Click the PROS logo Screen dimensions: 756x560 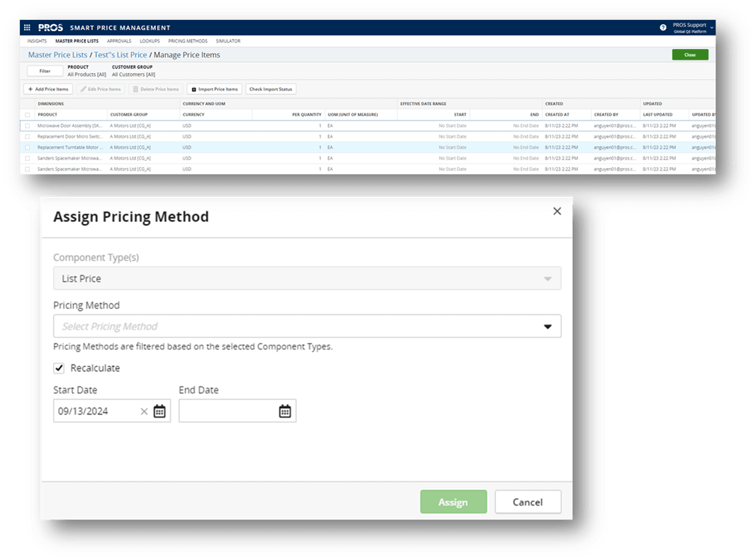click(50, 27)
